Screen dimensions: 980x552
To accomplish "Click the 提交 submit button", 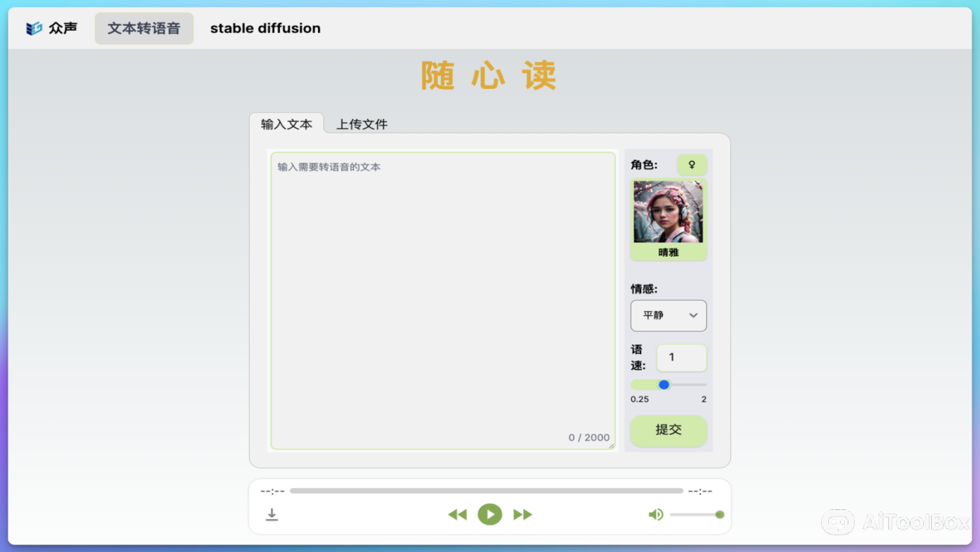I will [x=668, y=430].
